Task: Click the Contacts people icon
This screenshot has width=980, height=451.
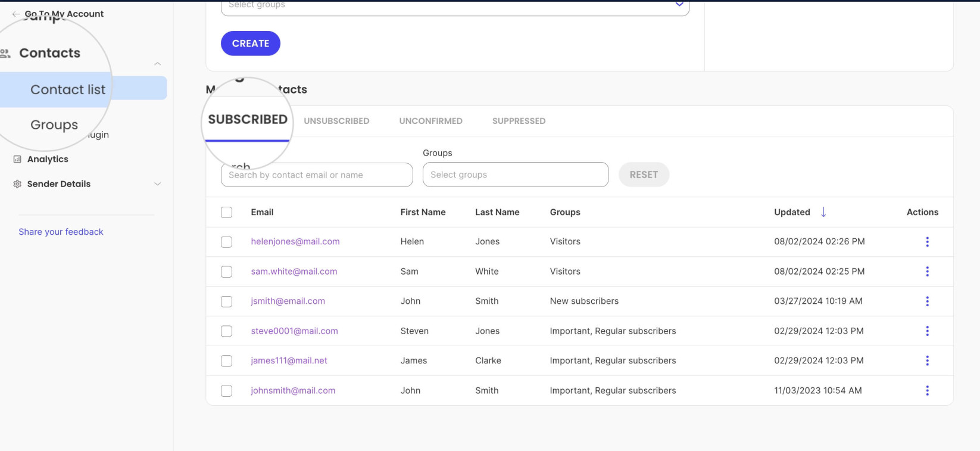Action: click(5, 54)
